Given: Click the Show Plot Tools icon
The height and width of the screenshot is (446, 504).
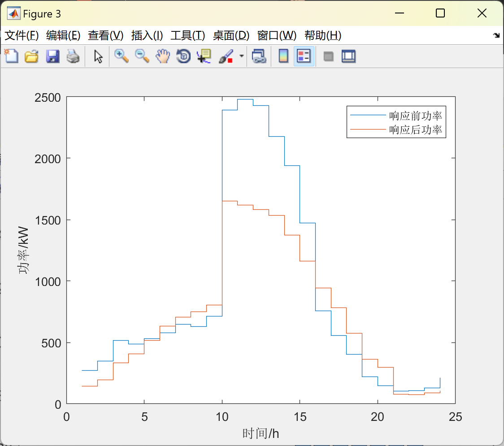Looking at the screenshot, I should click(x=349, y=56).
